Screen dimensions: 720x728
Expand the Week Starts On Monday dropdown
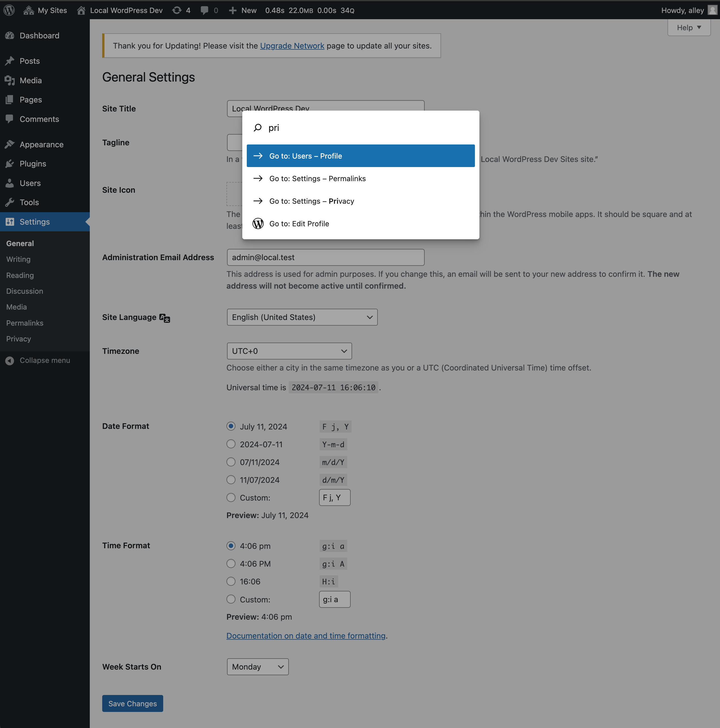[x=257, y=666]
